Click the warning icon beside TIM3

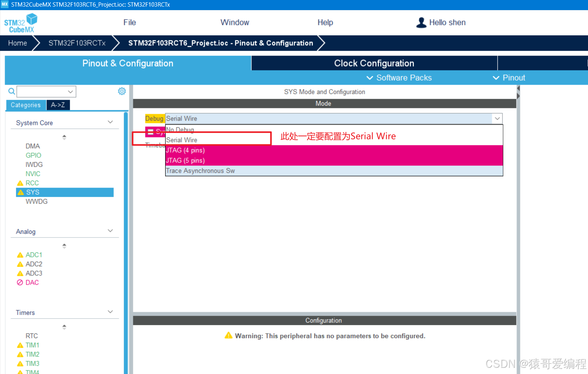click(20, 364)
